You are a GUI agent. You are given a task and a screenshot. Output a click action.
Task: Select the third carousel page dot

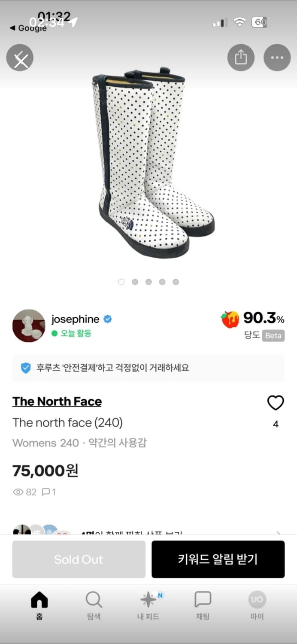(148, 282)
